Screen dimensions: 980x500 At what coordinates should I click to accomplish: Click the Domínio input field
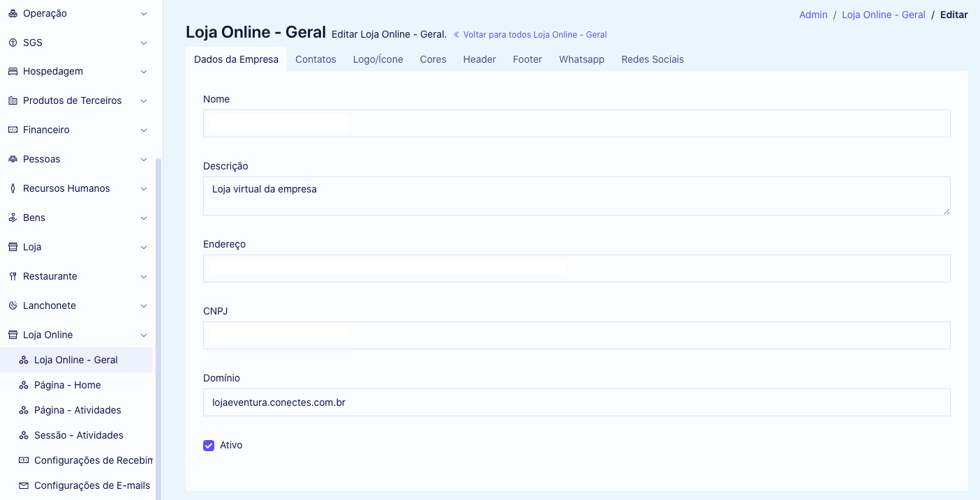click(577, 402)
